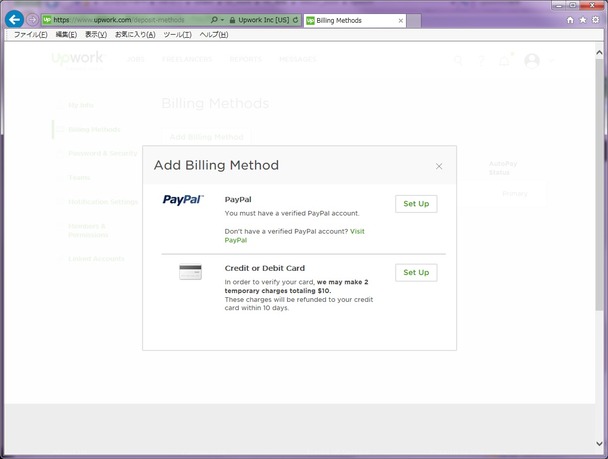Click the scrollbar up arrow
Image resolution: width=608 pixels, height=459 pixels.
(x=599, y=52)
